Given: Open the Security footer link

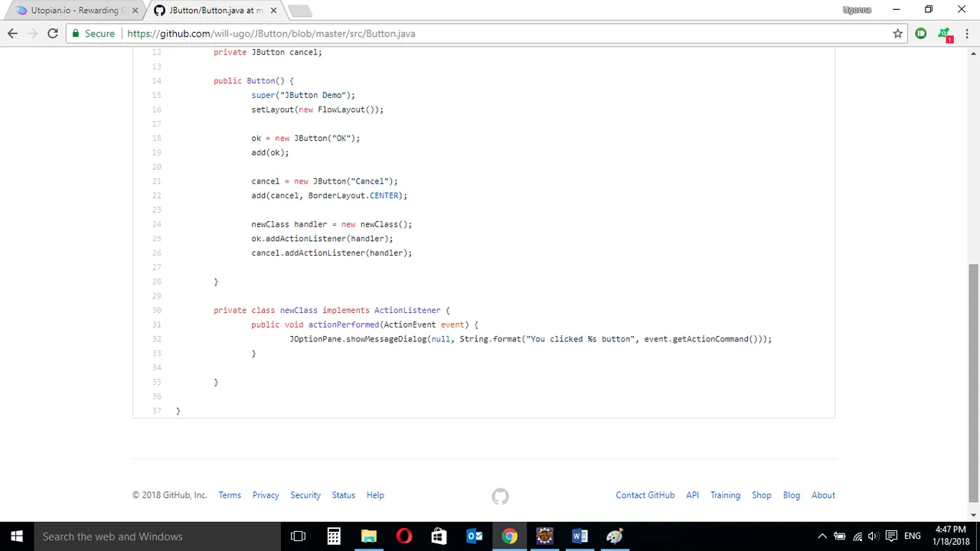Looking at the screenshot, I should pos(305,495).
